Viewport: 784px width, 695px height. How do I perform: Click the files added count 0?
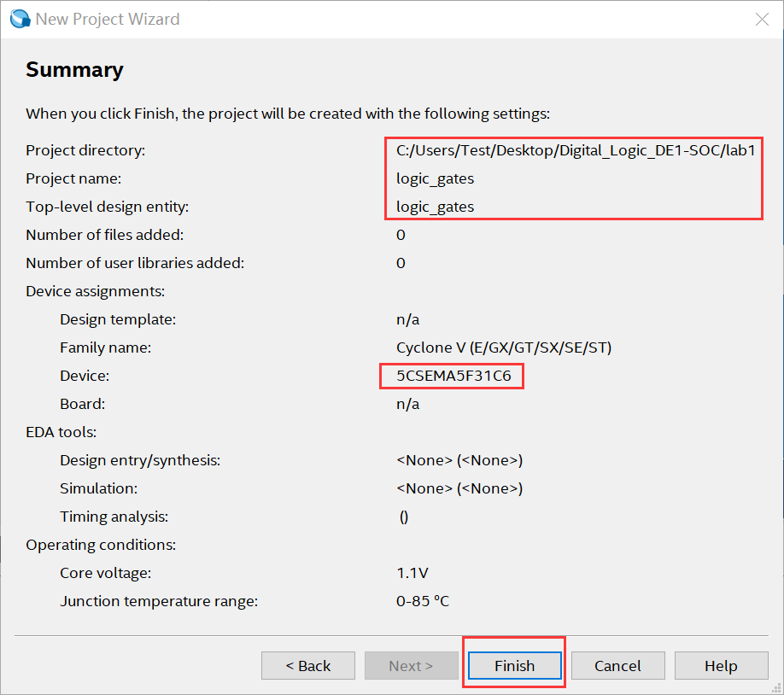click(401, 235)
